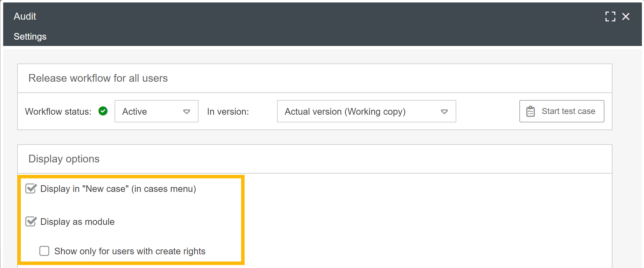Click the "(in cases menu)" label text
Image resolution: width=644 pixels, height=268 pixels.
pos(164,189)
